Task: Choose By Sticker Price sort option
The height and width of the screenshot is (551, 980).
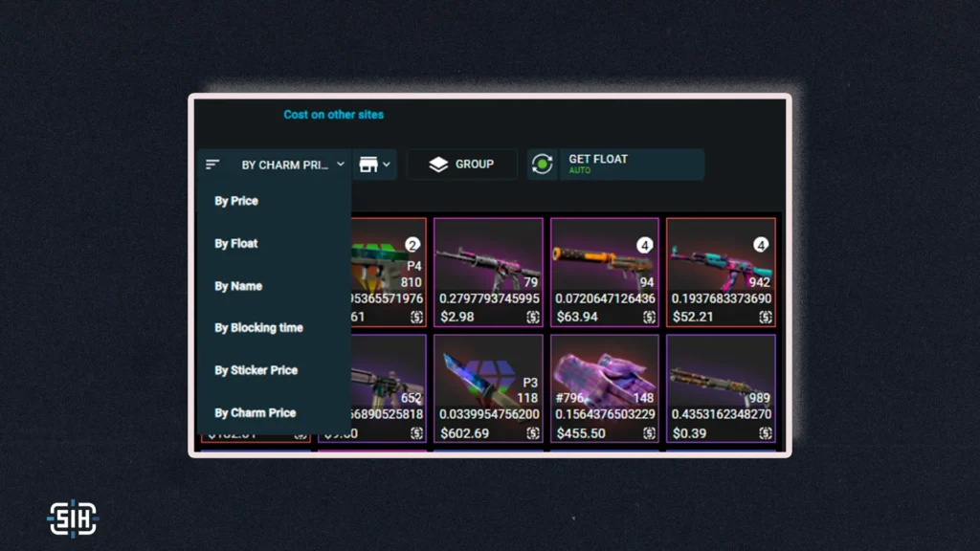Action: (x=256, y=370)
